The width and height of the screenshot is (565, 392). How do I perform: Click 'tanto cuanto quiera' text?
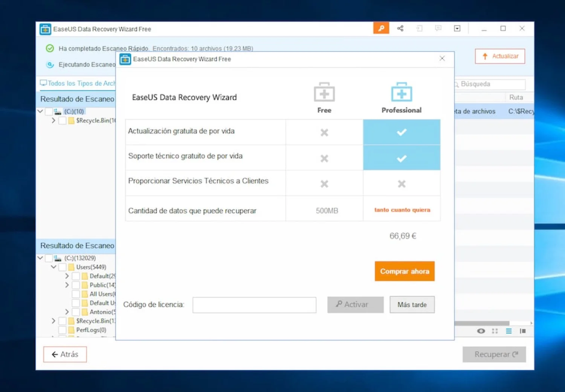click(x=402, y=210)
